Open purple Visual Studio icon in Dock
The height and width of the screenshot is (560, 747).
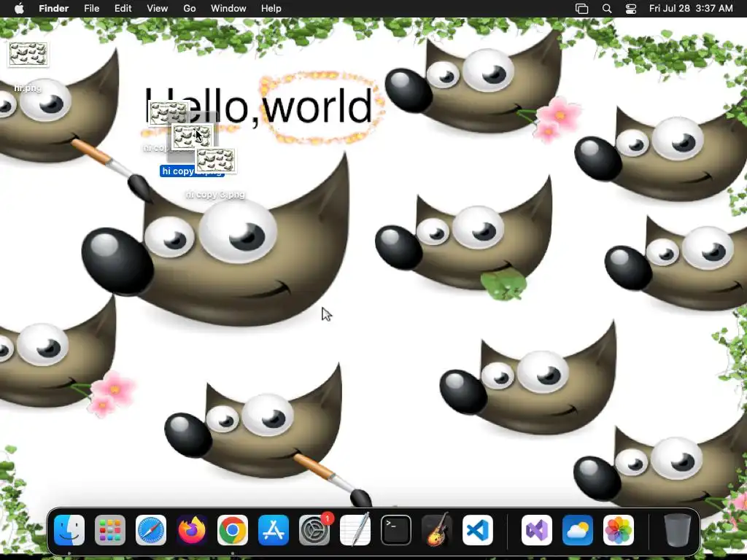click(x=537, y=530)
